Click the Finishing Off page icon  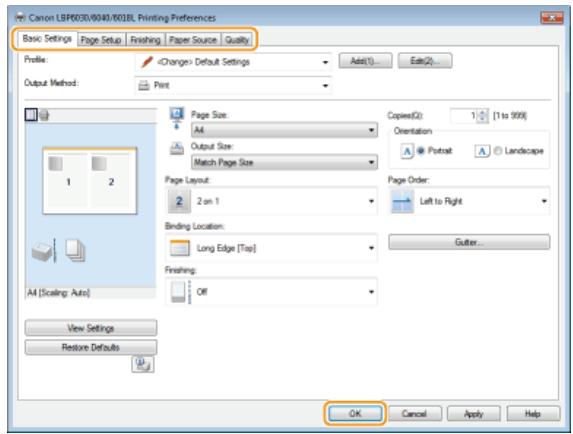(x=180, y=292)
